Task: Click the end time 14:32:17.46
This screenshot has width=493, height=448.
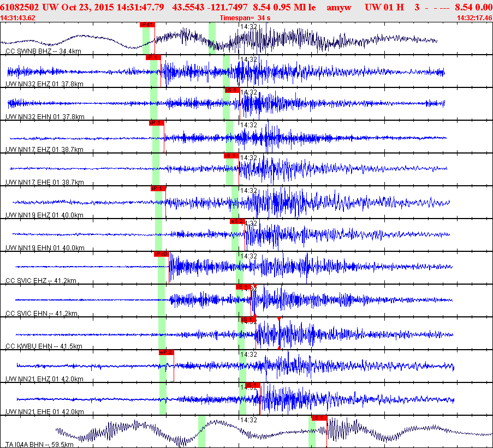Action: [x=474, y=18]
